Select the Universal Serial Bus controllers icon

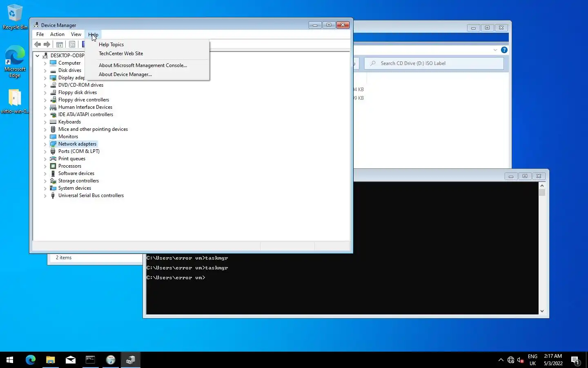point(53,195)
